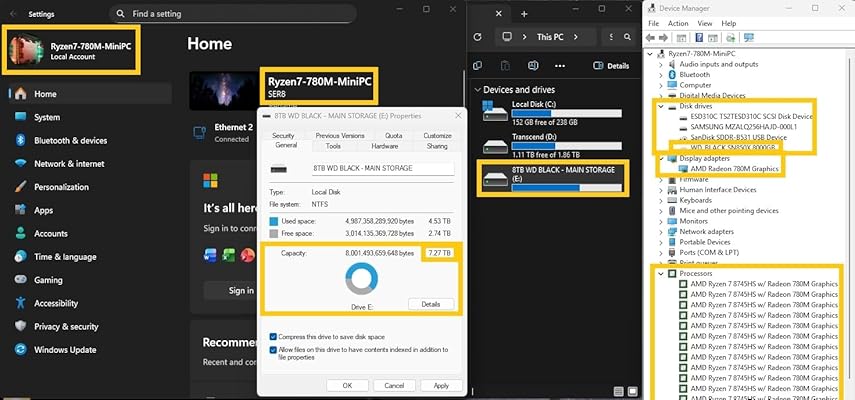The width and height of the screenshot is (855, 400).
Task: Select AMD Radeon 780M Graphics device
Action: (x=734, y=169)
